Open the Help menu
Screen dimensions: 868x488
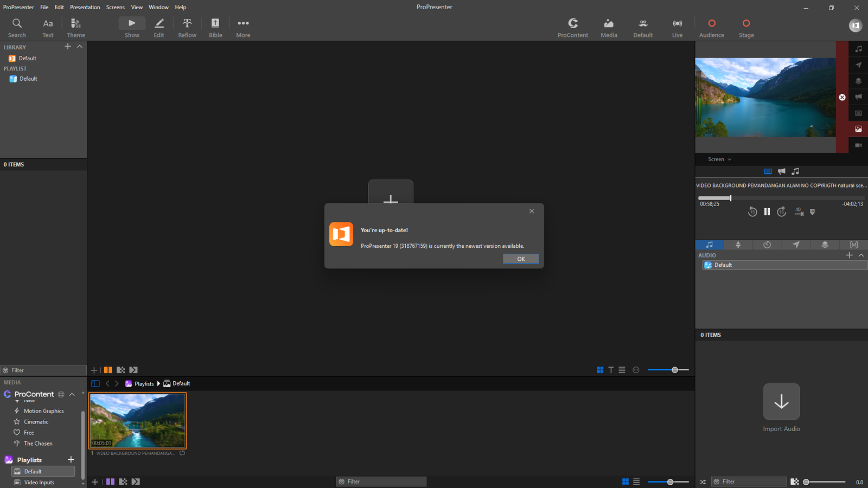click(181, 7)
